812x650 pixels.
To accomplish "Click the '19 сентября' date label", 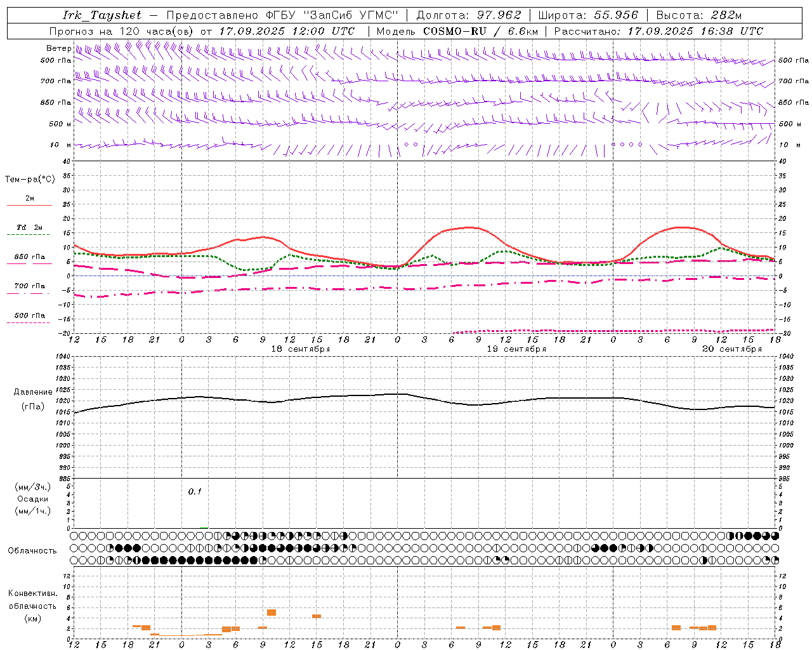I will point(516,349).
